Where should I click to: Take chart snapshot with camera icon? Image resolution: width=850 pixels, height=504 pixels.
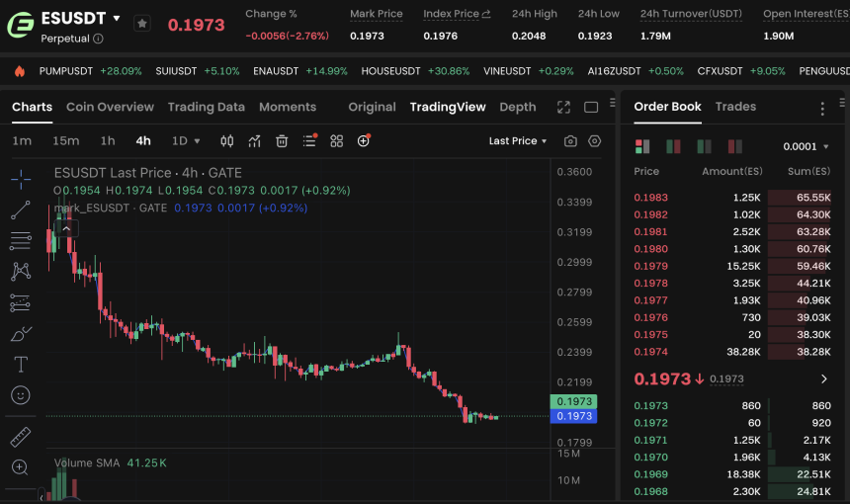[570, 141]
